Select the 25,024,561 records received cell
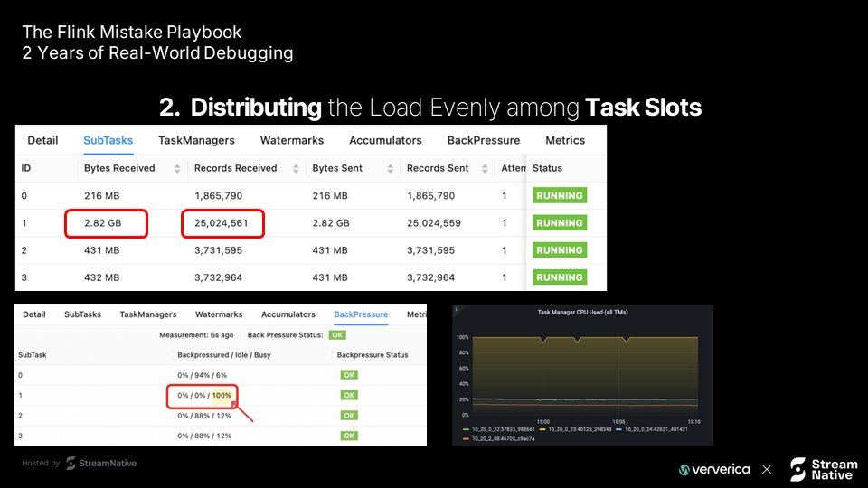This screenshot has height=488, width=868. click(x=222, y=223)
